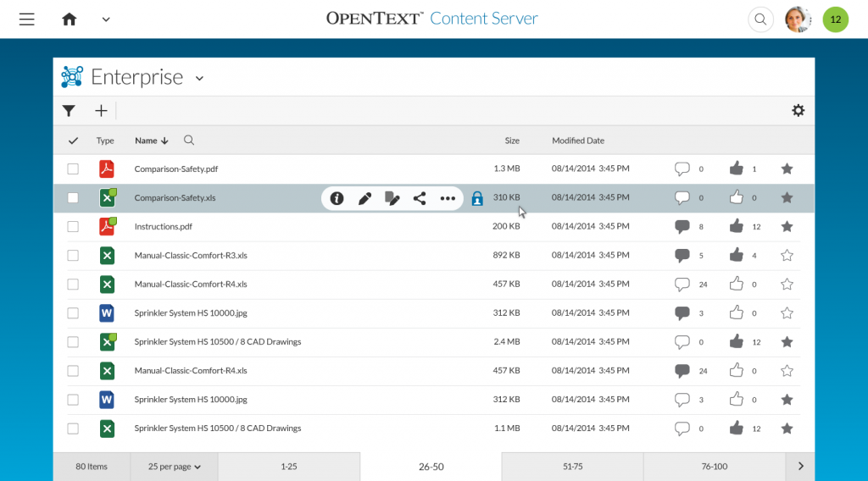868x481 pixels.
Task: Expand the dropdown next to Home icon
Action: tap(106, 19)
